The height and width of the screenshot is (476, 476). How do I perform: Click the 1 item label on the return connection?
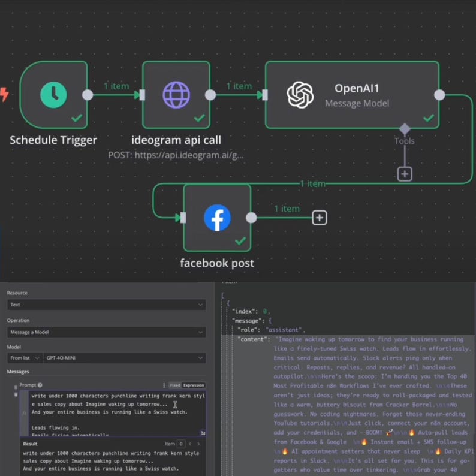tap(313, 183)
